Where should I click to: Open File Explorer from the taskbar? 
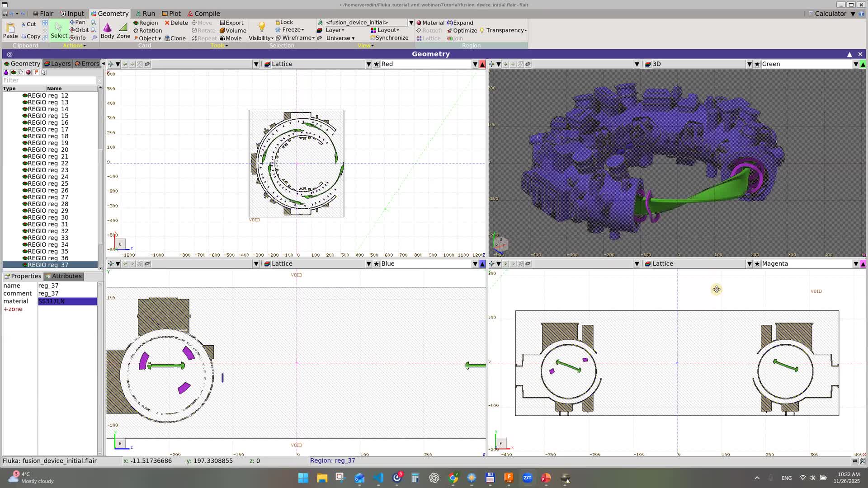coord(322,478)
